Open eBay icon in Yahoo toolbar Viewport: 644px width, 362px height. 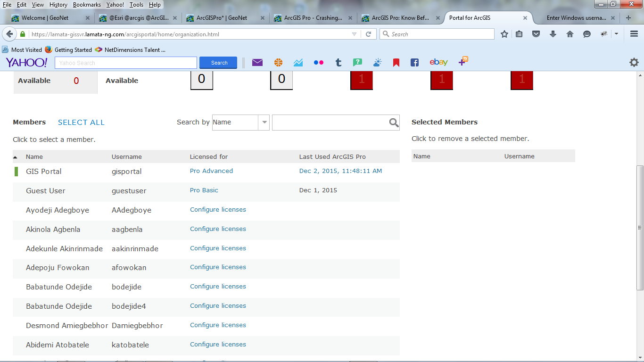point(438,62)
